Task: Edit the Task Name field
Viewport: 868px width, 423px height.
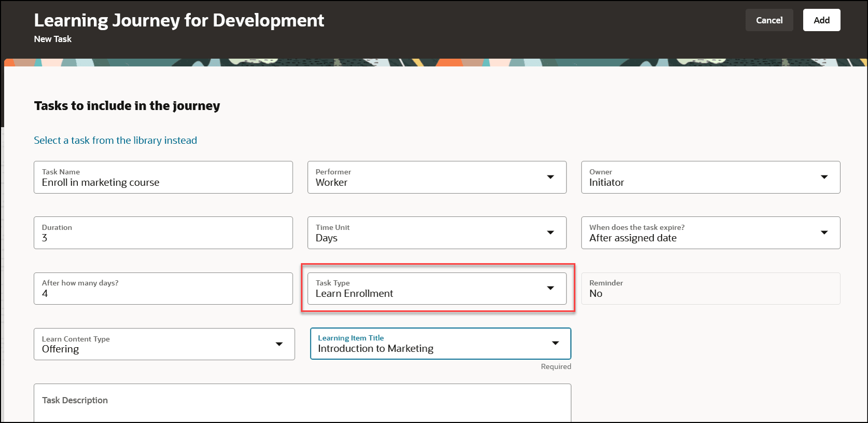Action: (x=163, y=178)
